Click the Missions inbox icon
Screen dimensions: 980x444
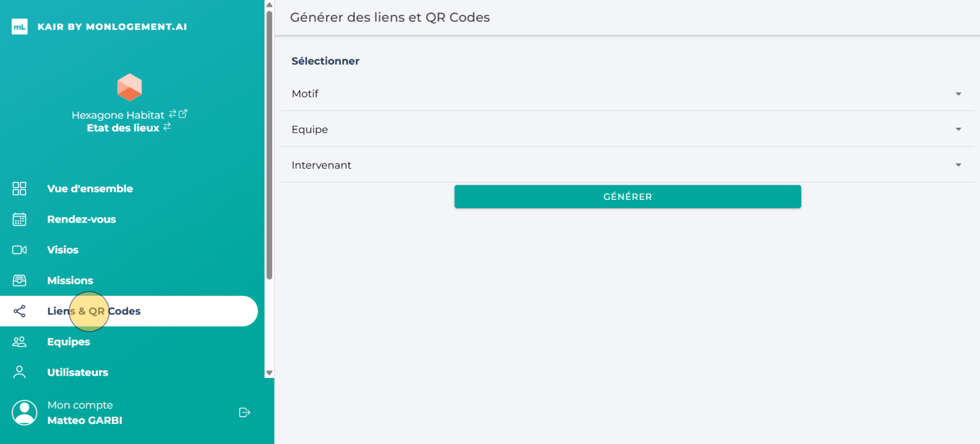click(x=19, y=281)
